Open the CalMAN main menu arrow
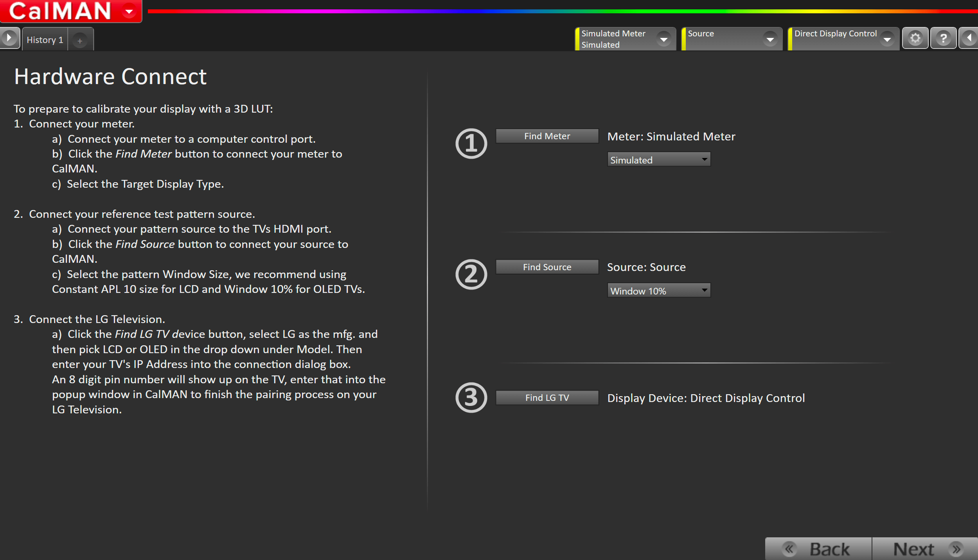 point(129,11)
